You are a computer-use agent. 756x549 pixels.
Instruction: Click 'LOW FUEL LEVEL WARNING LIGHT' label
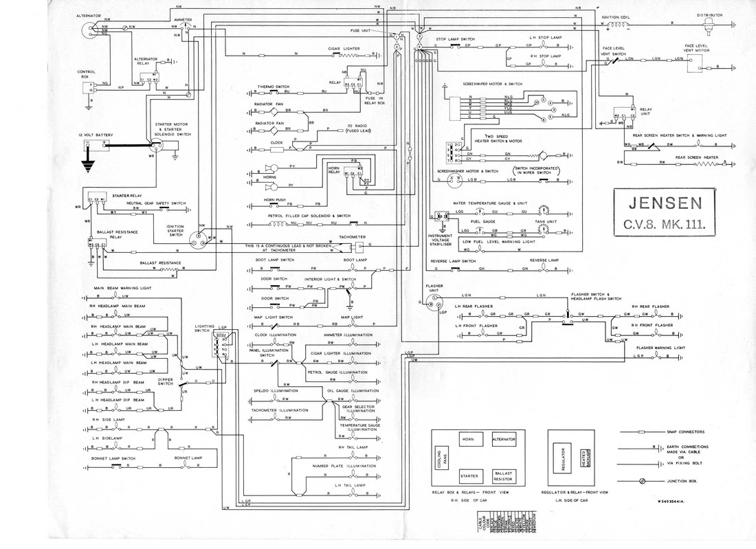coord(498,241)
